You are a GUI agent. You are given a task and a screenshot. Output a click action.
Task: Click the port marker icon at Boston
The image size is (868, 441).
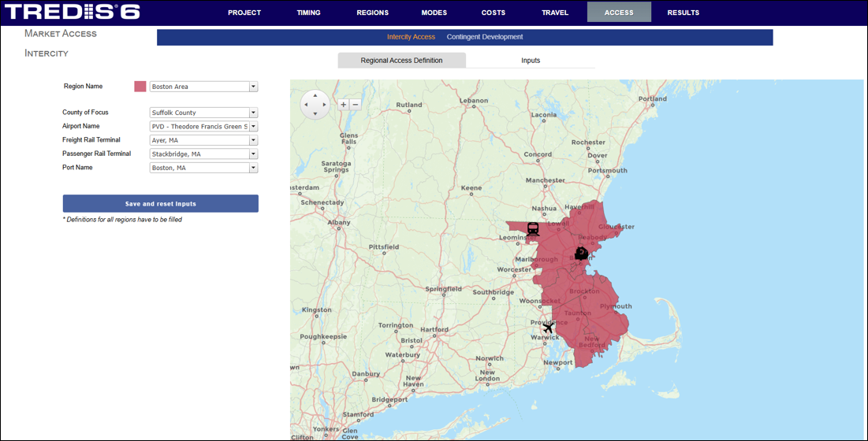[581, 254]
